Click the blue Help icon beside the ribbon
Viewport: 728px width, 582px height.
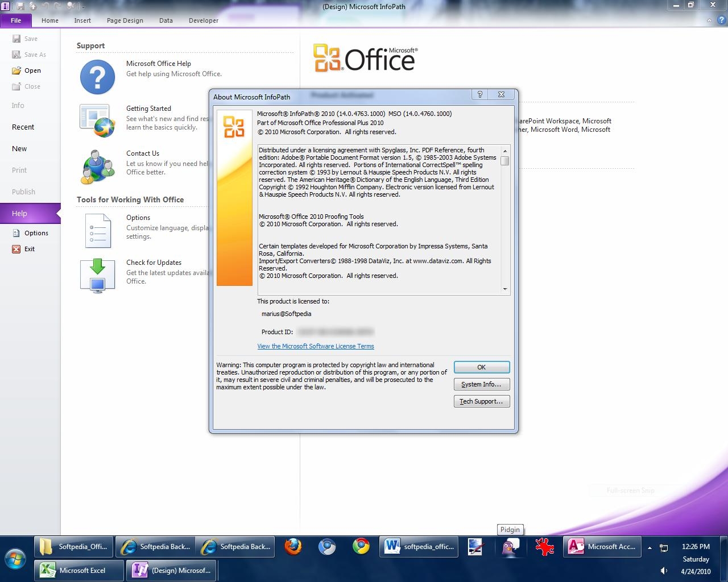721,20
